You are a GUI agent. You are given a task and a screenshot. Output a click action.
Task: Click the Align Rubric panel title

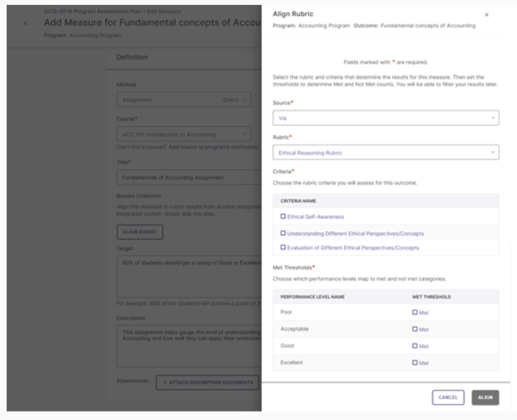(293, 14)
